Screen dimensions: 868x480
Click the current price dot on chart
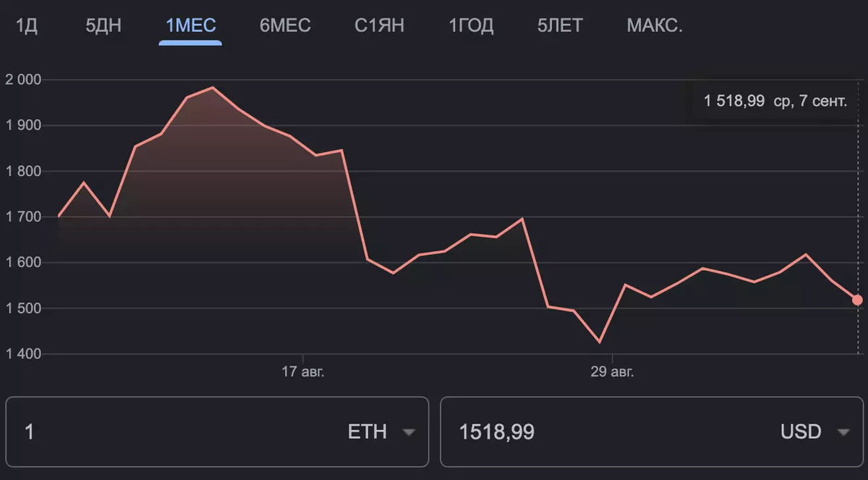[857, 300]
